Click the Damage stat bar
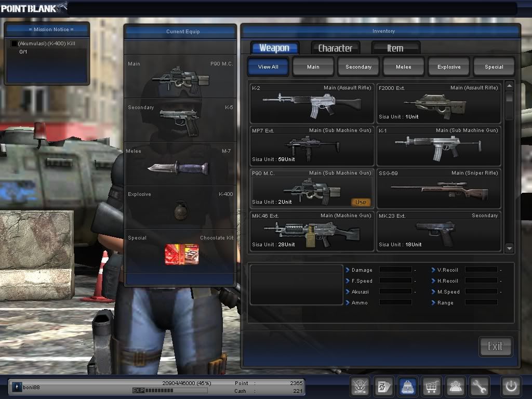This screenshot has height=399, width=532. click(x=395, y=270)
